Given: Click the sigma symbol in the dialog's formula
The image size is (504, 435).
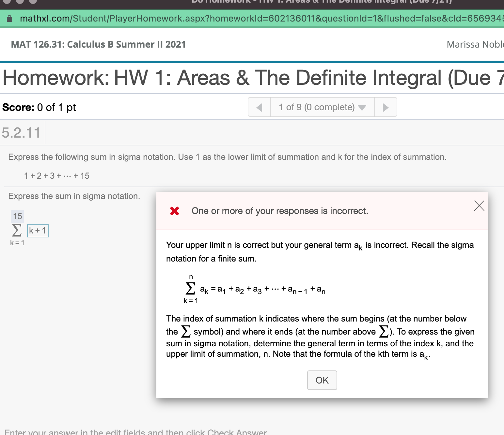Looking at the screenshot, I should [190, 288].
